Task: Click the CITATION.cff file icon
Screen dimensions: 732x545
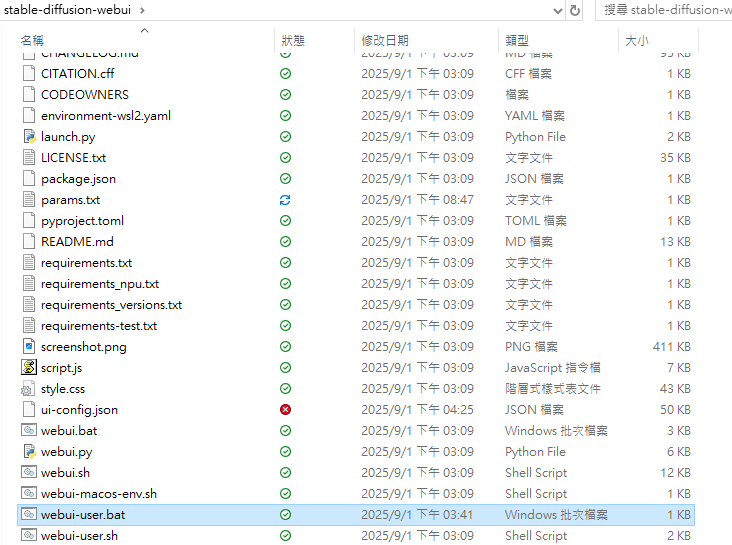Action: pos(29,74)
